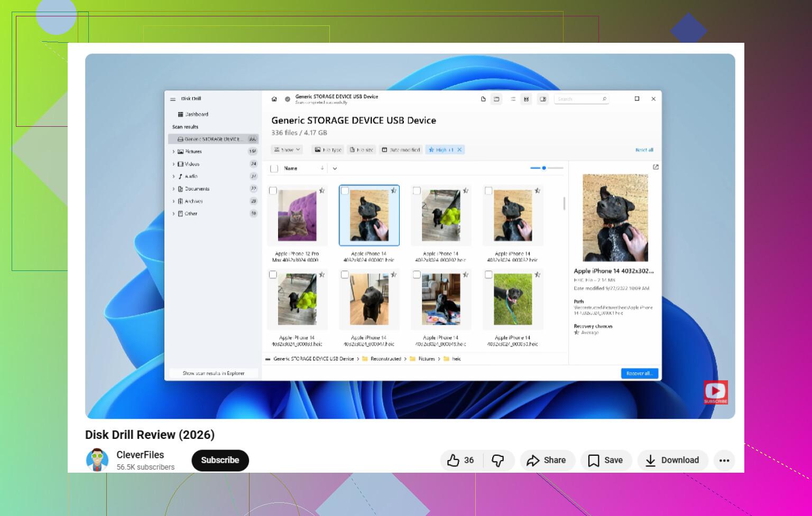This screenshot has height=516, width=812.
Task: Select the dog on grass thumbnail
Action: click(x=513, y=299)
